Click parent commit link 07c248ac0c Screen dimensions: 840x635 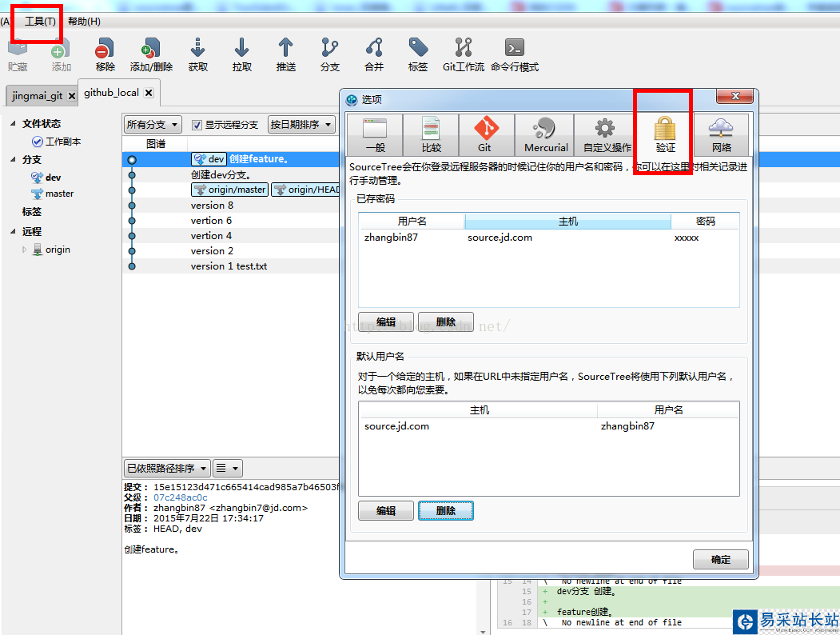click(x=180, y=497)
